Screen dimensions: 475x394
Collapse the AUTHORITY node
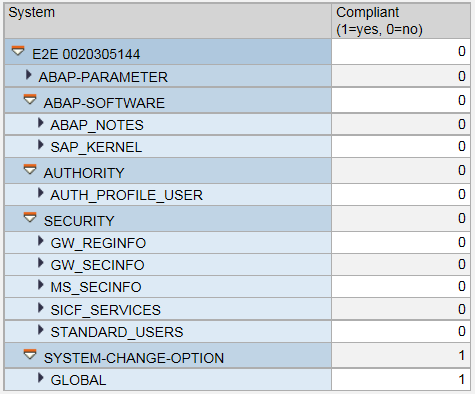[x=30, y=169]
